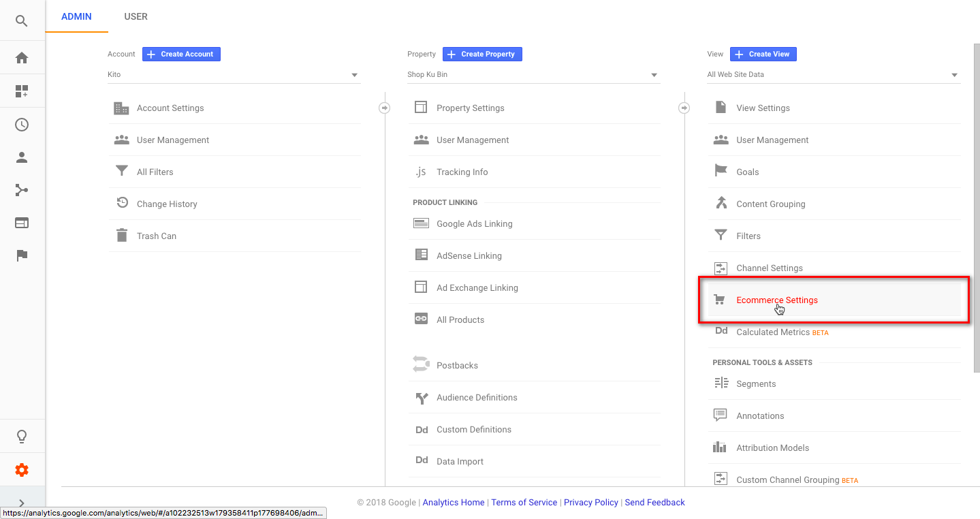
Task: Click Change History text
Action: 167,204
